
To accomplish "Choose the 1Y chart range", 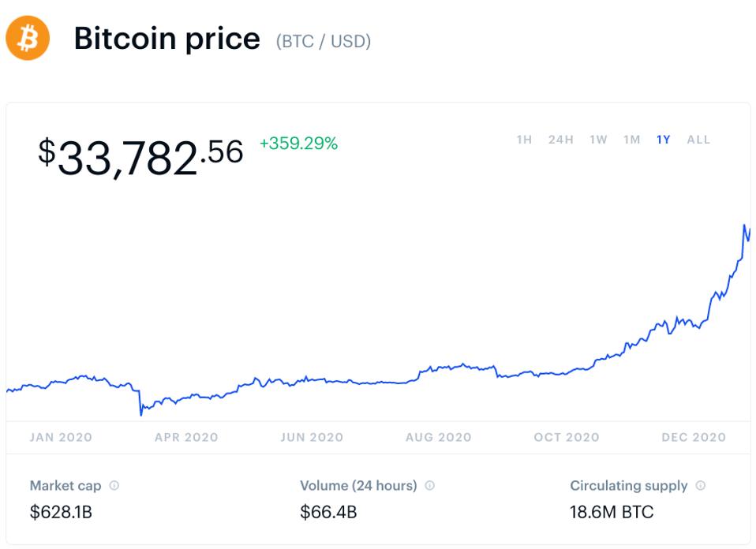I will (663, 140).
